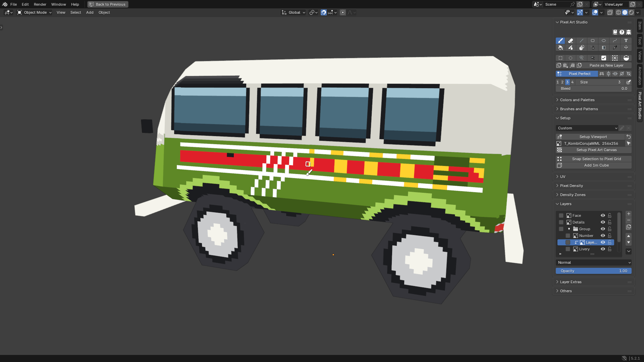
Task: Select the Move tool with four arrows
Action: pyautogui.click(x=626, y=48)
